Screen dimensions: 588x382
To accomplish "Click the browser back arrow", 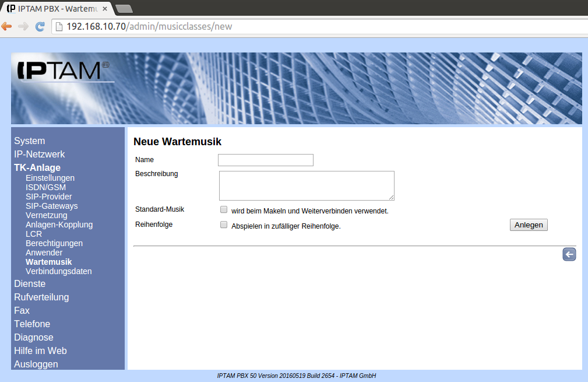I will 7,26.
